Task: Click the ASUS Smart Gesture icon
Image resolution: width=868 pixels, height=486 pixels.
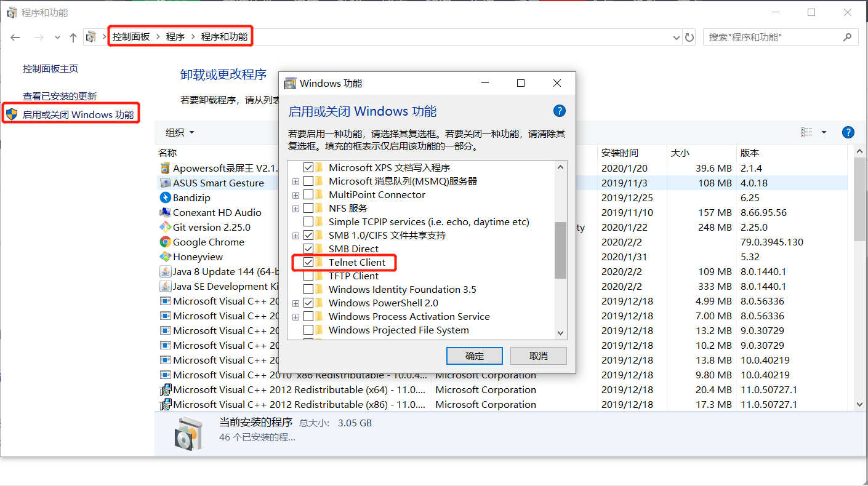Action: pos(165,183)
